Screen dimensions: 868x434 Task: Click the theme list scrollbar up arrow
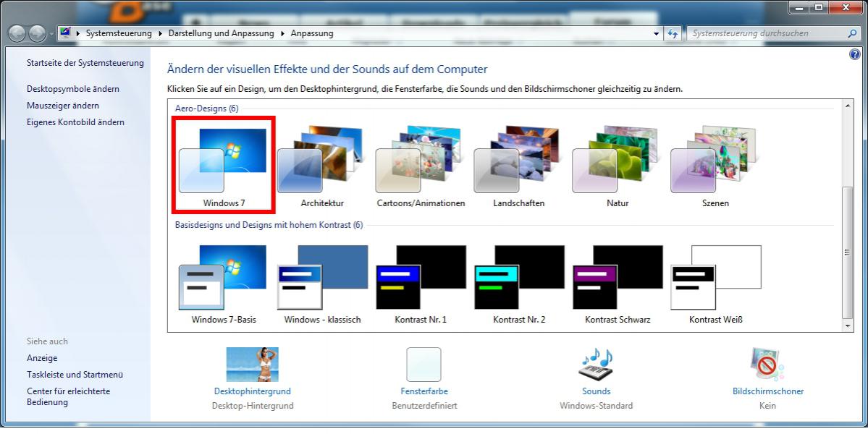[x=848, y=105]
